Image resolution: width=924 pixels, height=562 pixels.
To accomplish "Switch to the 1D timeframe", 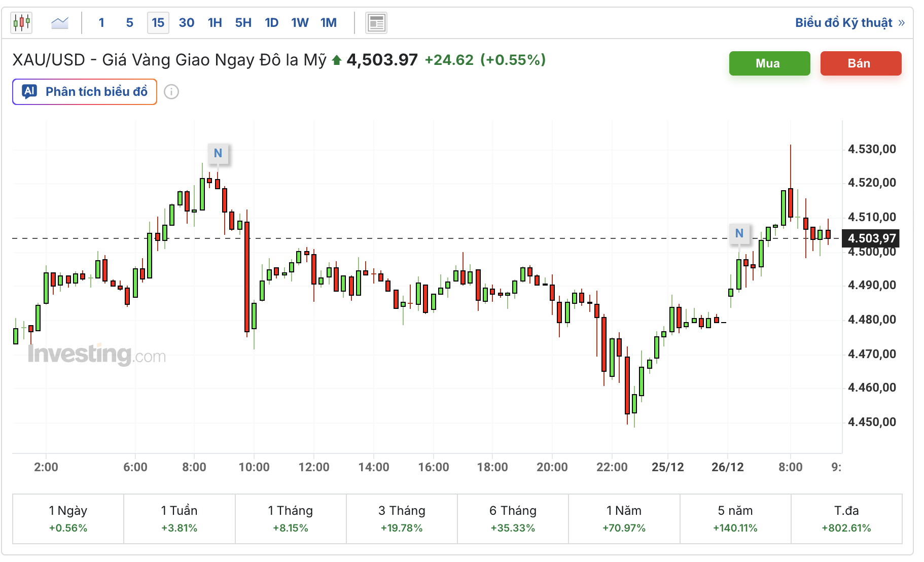I will 272,23.
